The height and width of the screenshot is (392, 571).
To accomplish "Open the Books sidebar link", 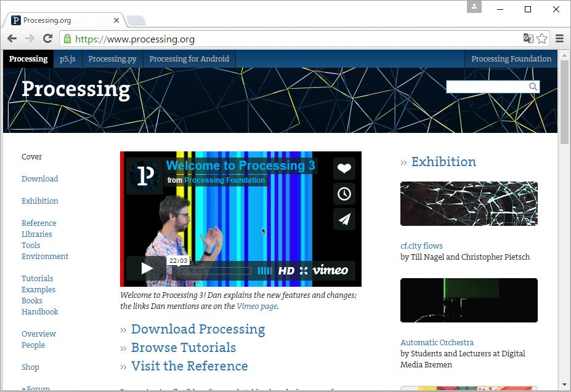I will coord(32,301).
